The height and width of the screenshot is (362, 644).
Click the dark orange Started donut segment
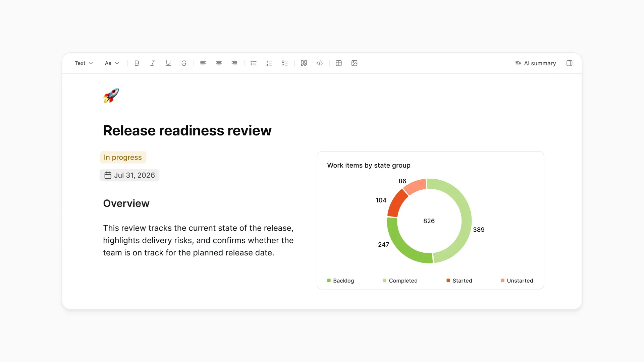396,203
